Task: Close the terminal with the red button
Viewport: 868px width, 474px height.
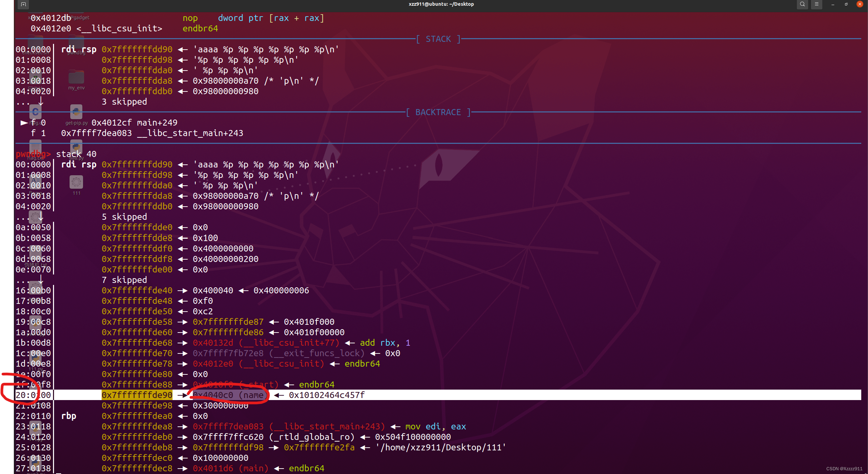Action: click(860, 4)
